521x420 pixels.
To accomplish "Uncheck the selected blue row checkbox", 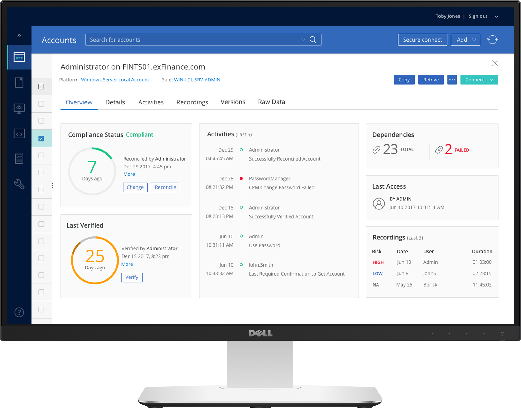I will click(x=41, y=138).
